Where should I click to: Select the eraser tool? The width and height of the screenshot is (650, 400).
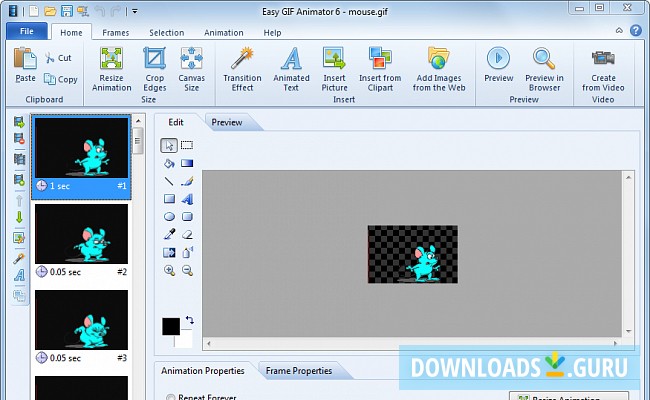pos(187,235)
